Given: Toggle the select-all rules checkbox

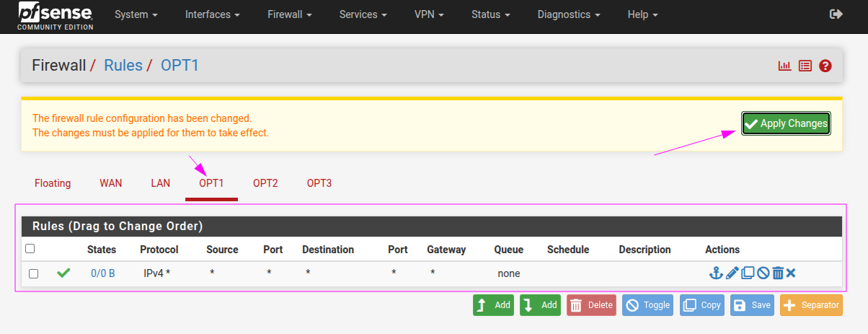Looking at the screenshot, I should point(30,249).
